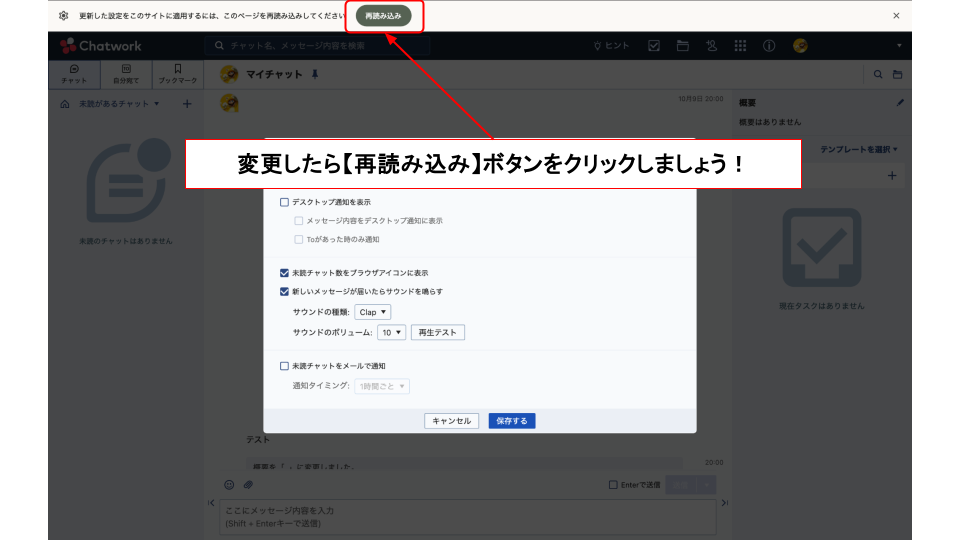This screenshot has height=540, width=960.
Task: Open the contacts management icon
Action: 711,46
